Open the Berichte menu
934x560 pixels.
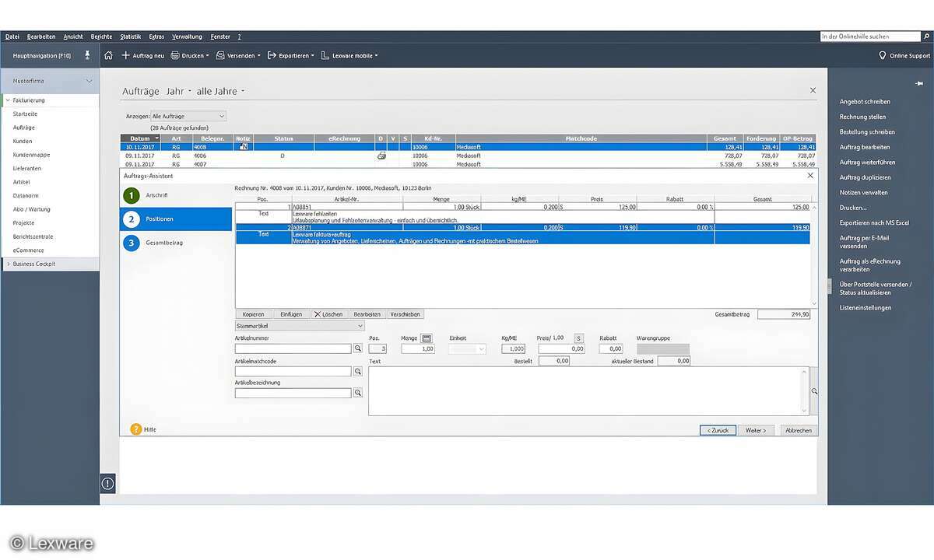101,37
